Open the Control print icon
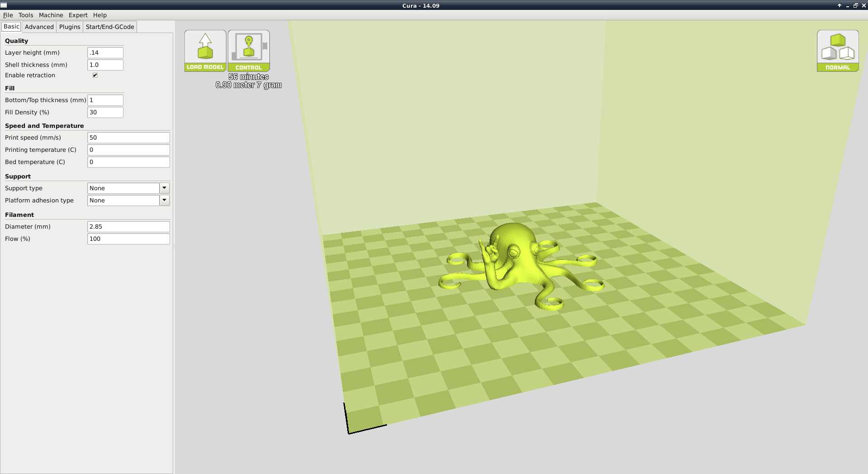 point(249,51)
